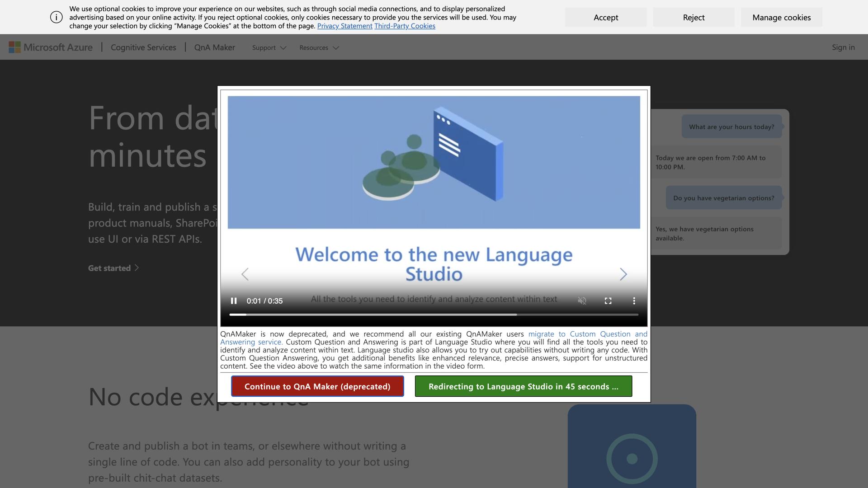
Task: Open the Cognitive Services menu item
Action: click(143, 47)
